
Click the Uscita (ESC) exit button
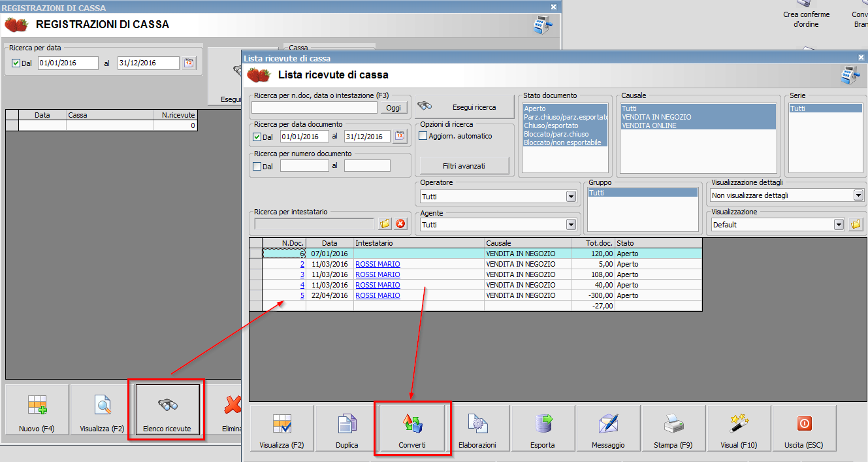pos(804,429)
